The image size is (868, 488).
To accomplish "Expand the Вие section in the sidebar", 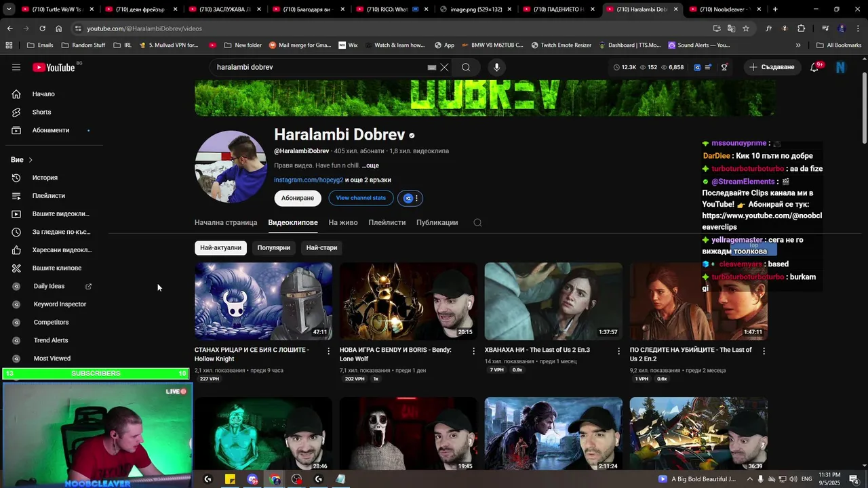I will point(22,160).
